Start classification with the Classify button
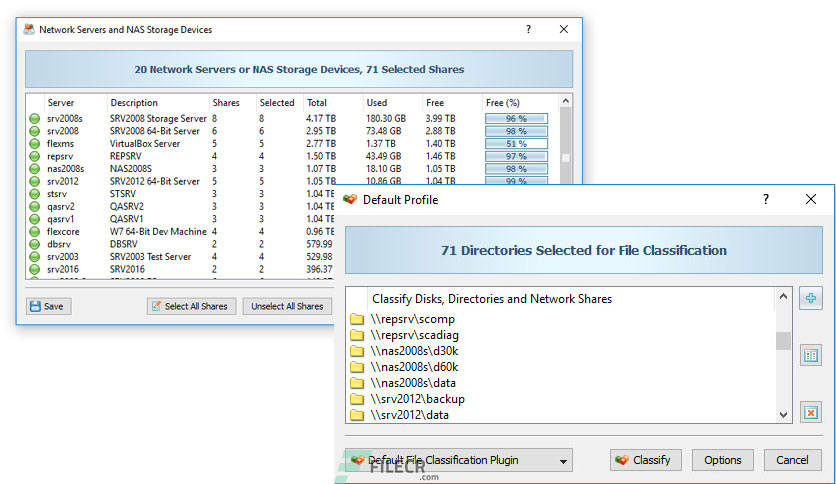Viewport: 836px width, 484px height. click(646, 460)
